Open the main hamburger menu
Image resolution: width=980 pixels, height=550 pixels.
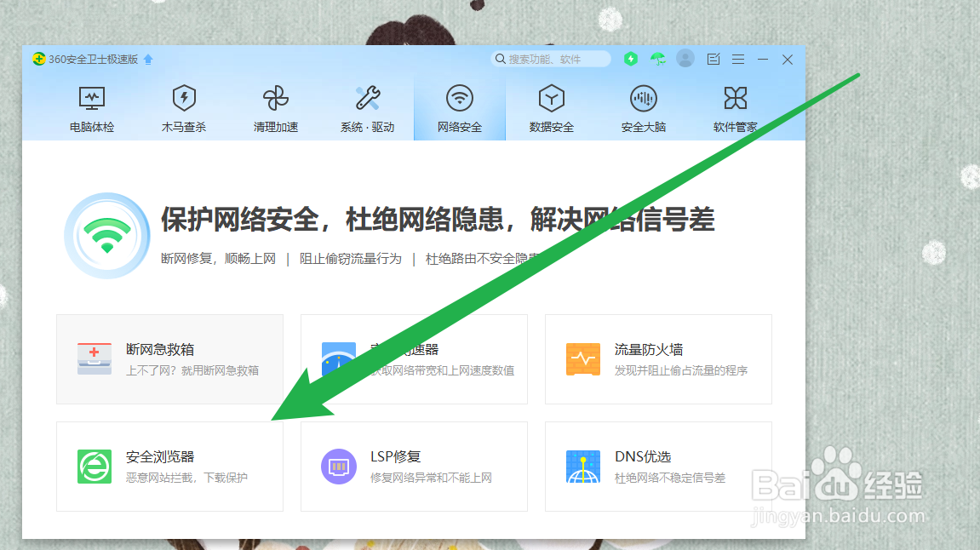(x=738, y=59)
